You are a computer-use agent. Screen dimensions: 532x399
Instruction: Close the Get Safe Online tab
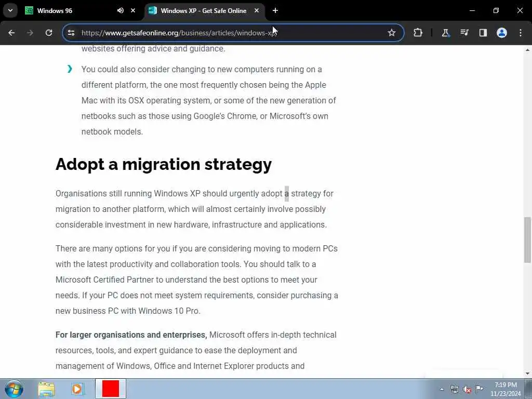tap(257, 10)
